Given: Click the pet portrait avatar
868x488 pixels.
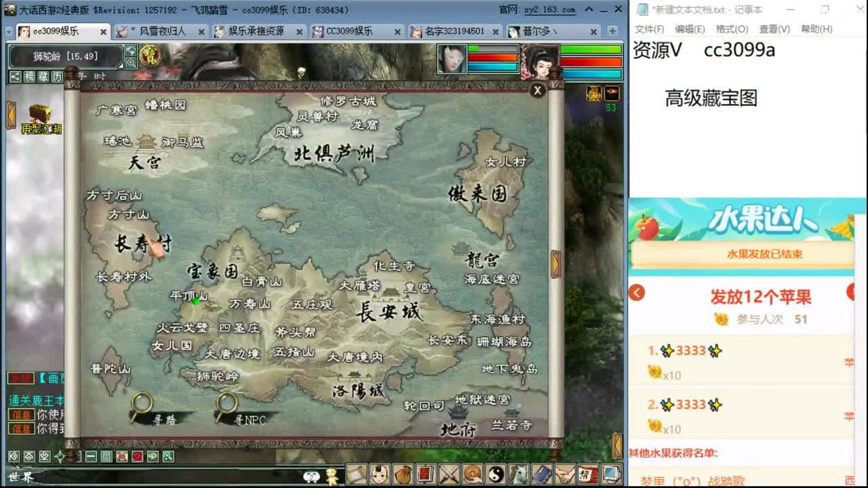Looking at the screenshot, I should tap(452, 59).
